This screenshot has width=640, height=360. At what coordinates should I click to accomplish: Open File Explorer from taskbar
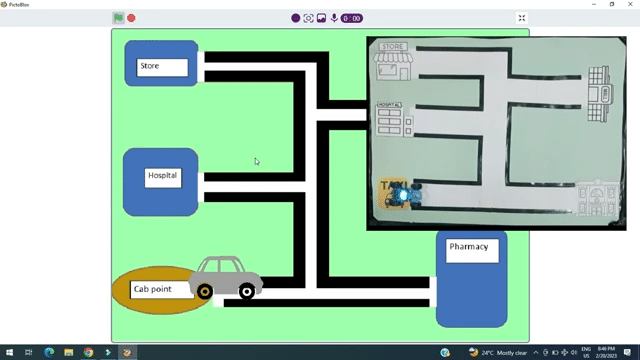point(69,352)
